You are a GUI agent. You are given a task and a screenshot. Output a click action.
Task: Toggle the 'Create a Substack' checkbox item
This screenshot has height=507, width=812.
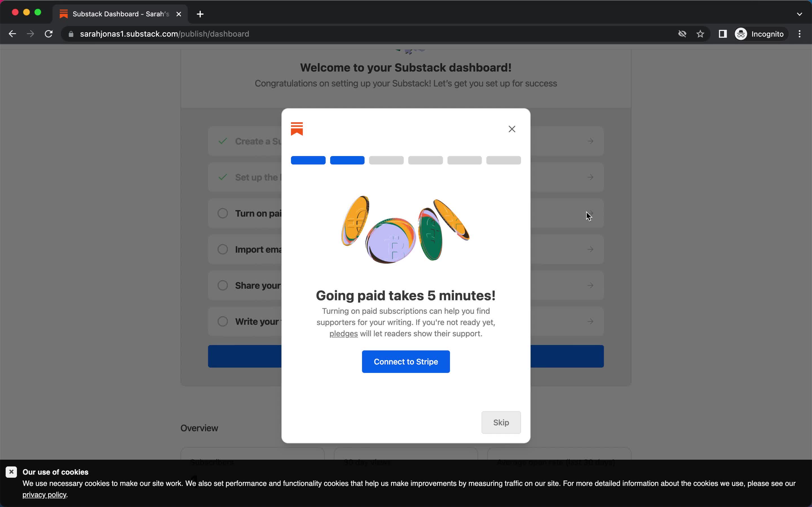point(223,141)
